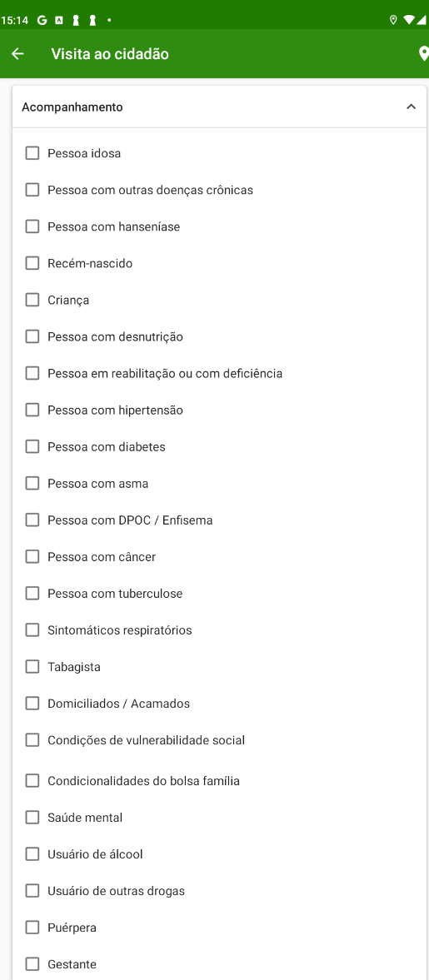Viewport: 429px width, 980px height.
Task: Go back with the arrow icon
Action: (x=17, y=54)
